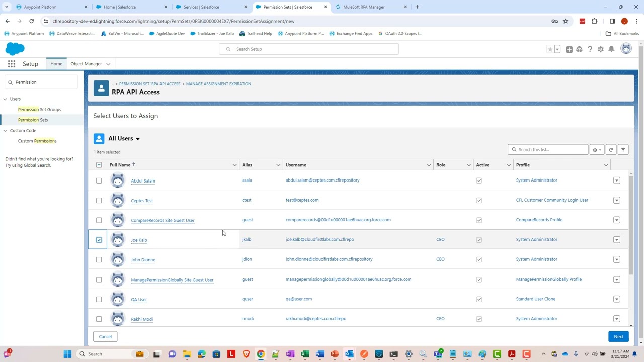Click the global actions plus icon

[x=569, y=49]
